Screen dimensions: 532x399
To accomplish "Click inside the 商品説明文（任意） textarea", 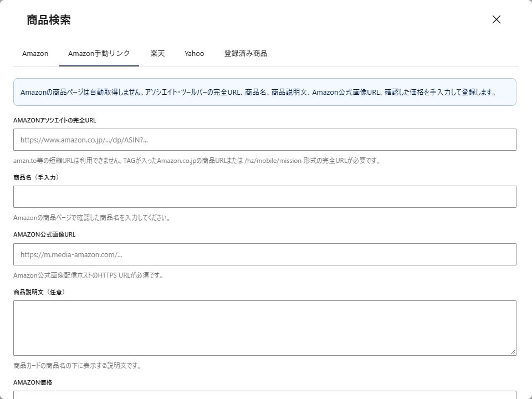I will (265, 328).
